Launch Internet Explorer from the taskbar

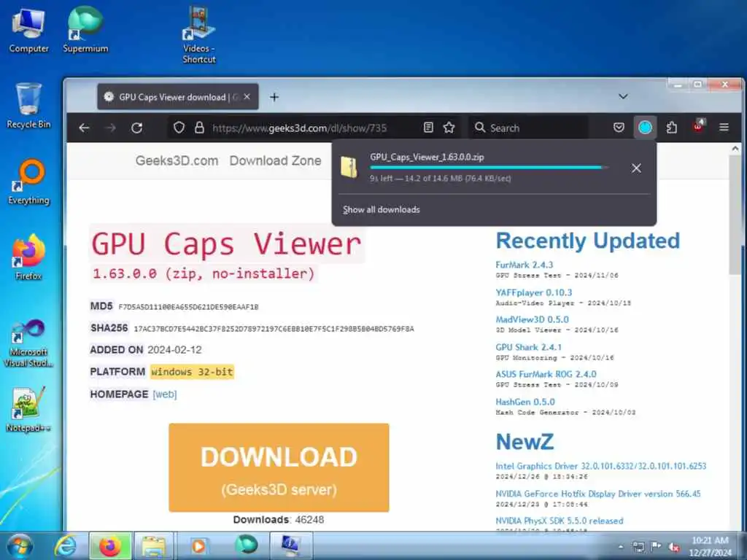pyautogui.click(x=66, y=545)
